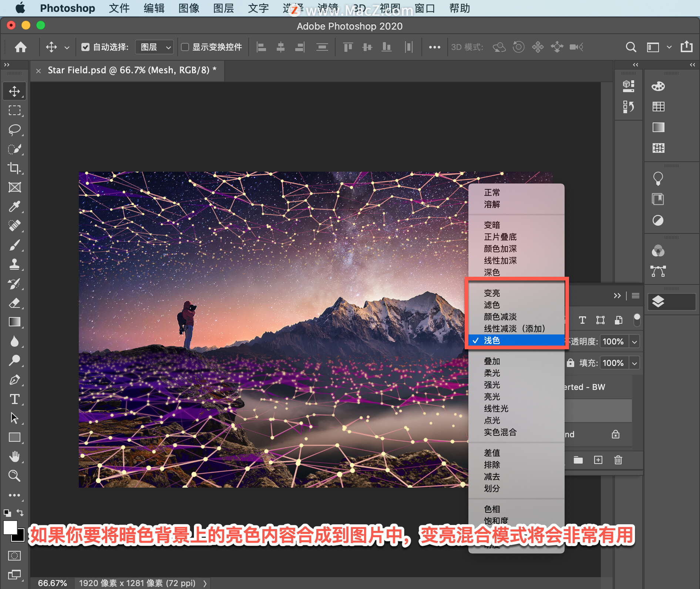700x589 pixels.
Task: Select the Lasso tool
Action: tap(14, 130)
